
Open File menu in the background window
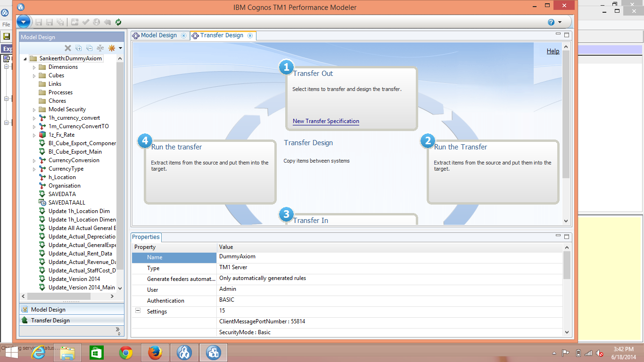point(6,25)
